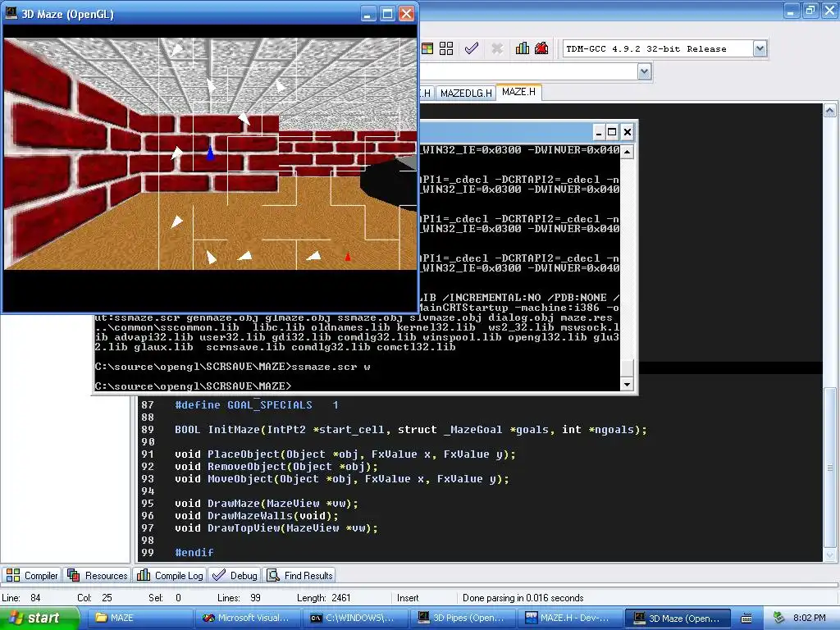Click the on-screen keyboard tray icon
This screenshot has width=840, height=630.
[x=746, y=619]
